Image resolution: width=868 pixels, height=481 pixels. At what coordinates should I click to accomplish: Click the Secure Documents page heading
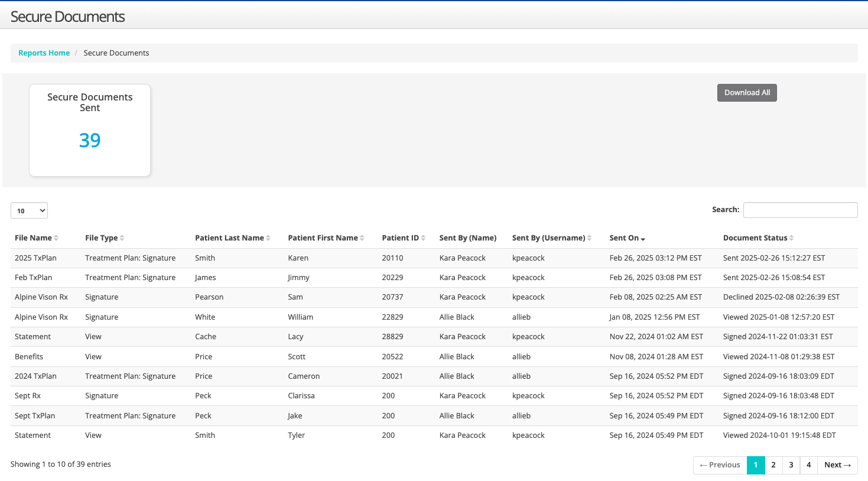click(68, 17)
